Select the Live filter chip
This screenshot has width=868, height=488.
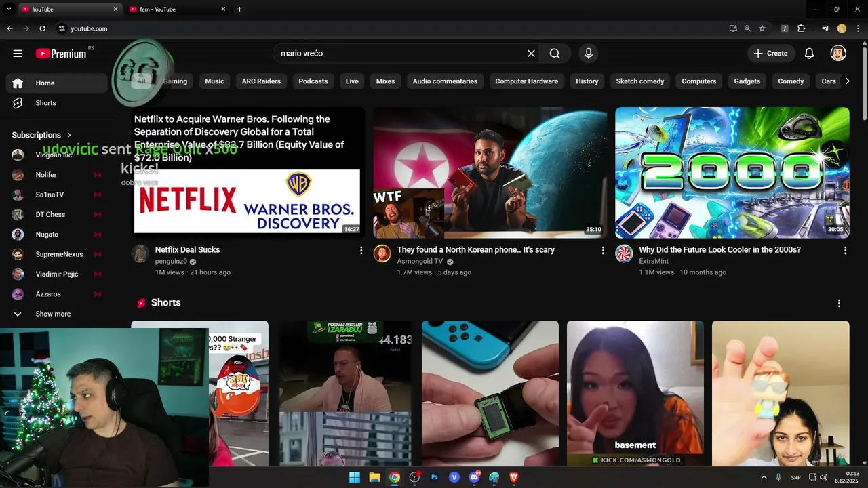(352, 81)
